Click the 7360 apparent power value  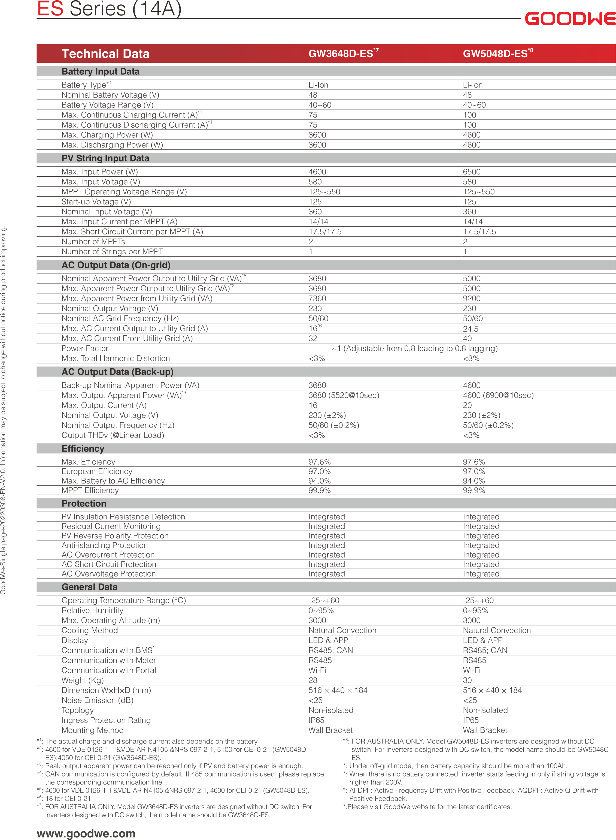[317, 299]
